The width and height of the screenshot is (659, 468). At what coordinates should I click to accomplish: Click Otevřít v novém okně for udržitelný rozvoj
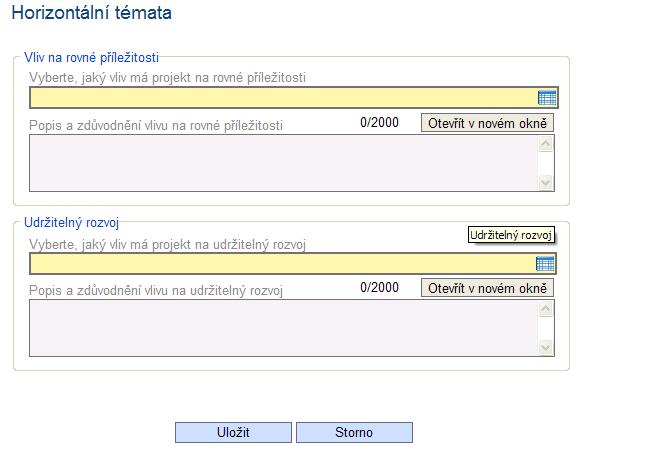point(487,288)
